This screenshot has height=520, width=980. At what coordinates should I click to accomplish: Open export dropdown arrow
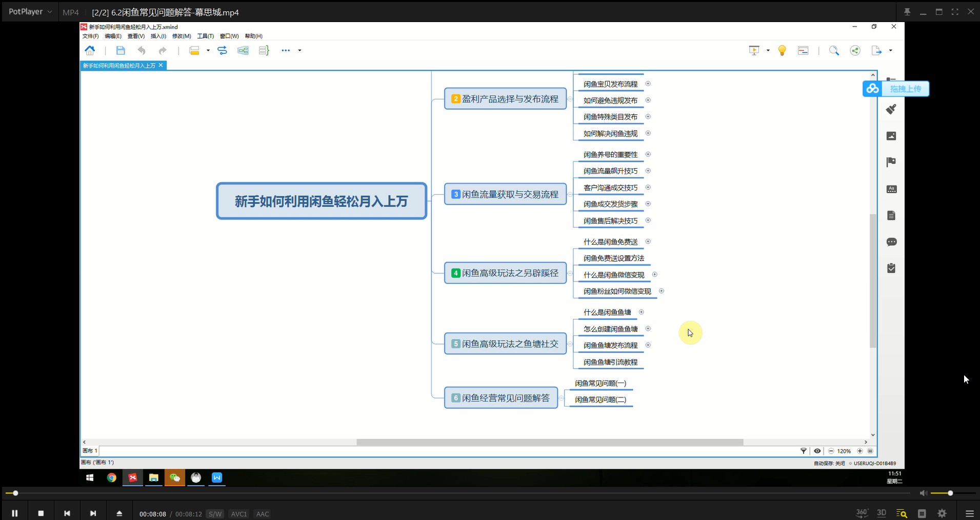coord(890,50)
